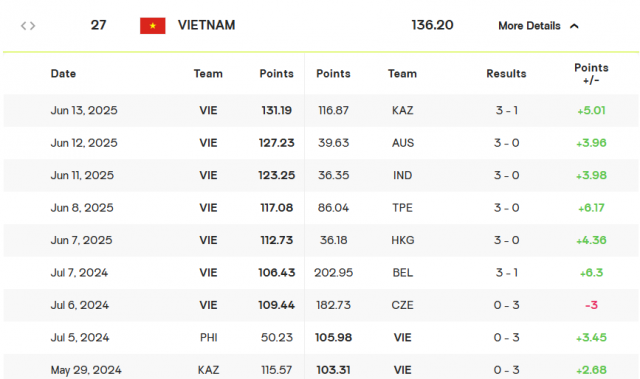Image resolution: width=640 pixels, height=379 pixels.
Task: Select the Jun 8, 2025 row against TPE
Action: (321, 208)
